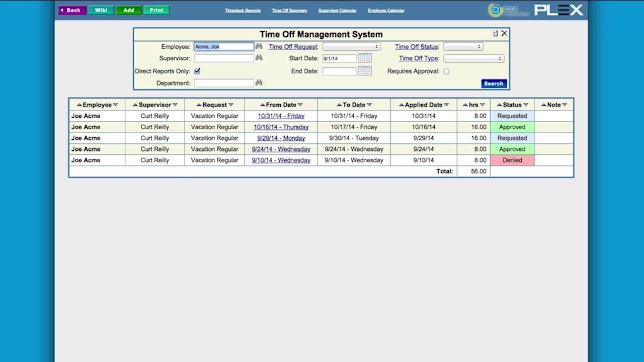
Task: Sort To Date column descending
Action: [369, 105]
